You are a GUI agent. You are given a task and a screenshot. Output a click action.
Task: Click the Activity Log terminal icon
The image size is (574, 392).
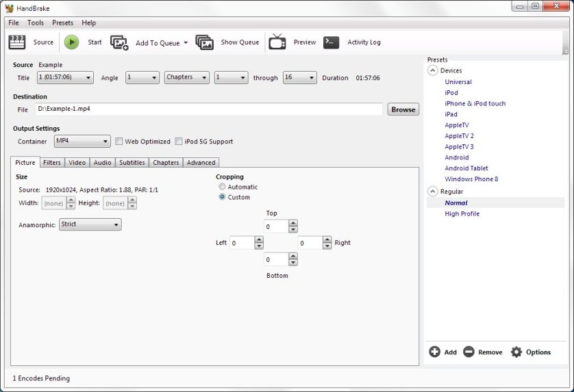click(331, 42)
